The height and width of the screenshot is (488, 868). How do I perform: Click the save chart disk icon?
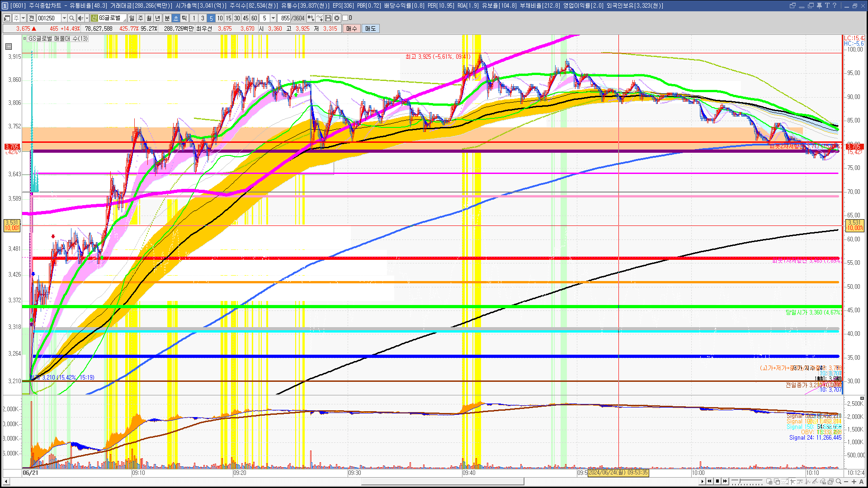pyautogui.click(x=328, y=18)
